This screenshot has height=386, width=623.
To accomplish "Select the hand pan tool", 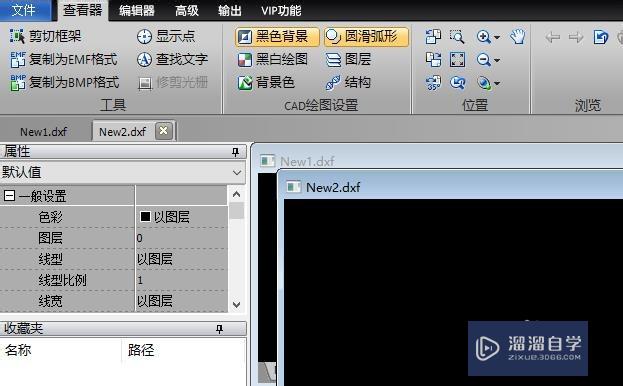I will point(518,37).
